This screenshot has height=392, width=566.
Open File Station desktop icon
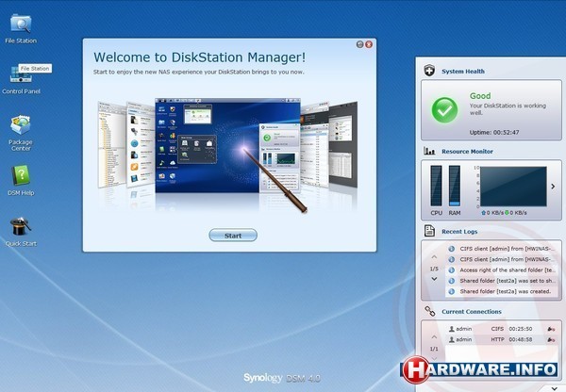click(x=21, y=24)
